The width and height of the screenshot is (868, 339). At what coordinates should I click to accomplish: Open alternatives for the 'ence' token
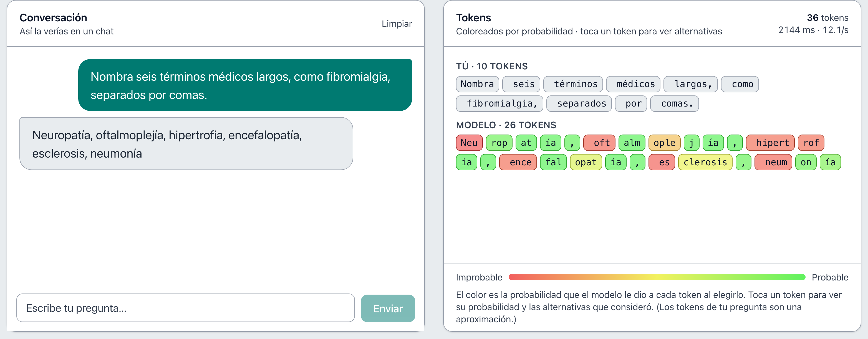click(518, 162)
